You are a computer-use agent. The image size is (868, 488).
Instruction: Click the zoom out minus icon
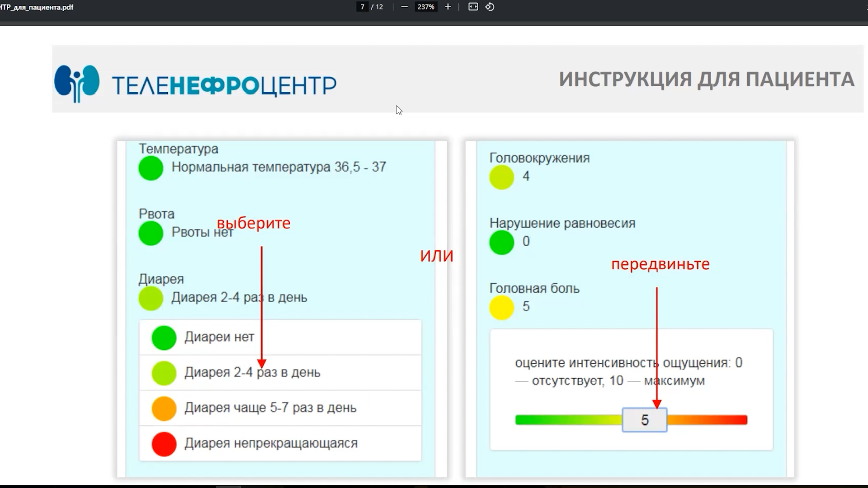[405, 7]
